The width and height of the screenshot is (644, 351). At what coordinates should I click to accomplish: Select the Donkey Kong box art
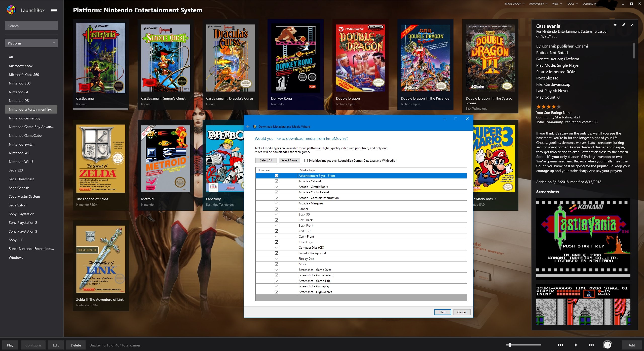pos(295,58)
